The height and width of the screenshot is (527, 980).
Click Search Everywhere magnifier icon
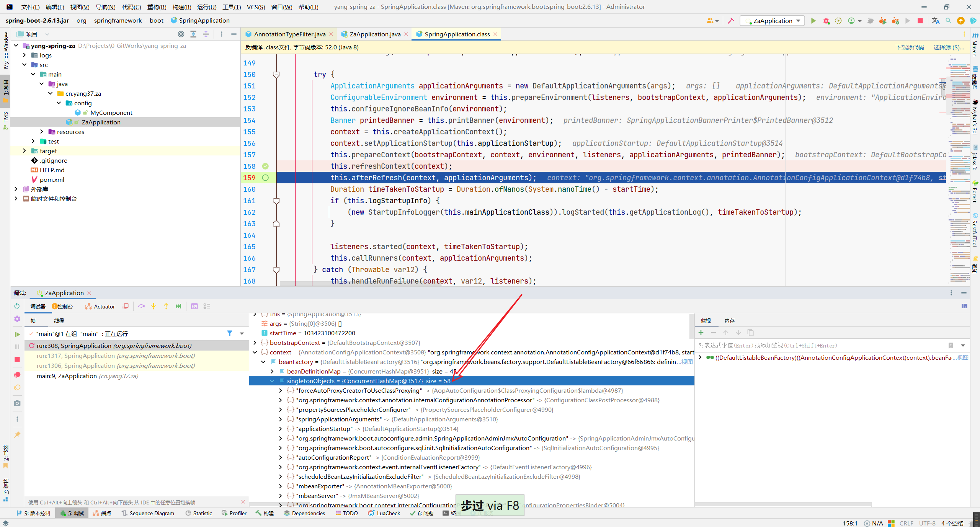point(948,21)
